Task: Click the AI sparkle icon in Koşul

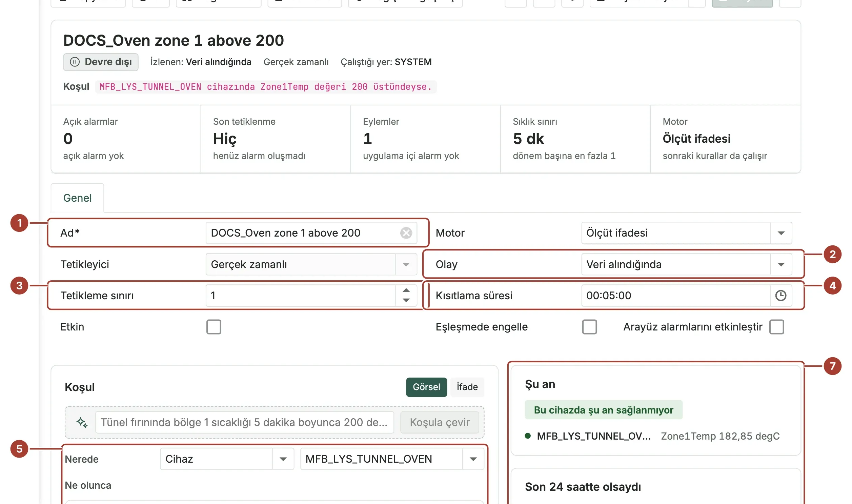Action: [x=82, y=422]
